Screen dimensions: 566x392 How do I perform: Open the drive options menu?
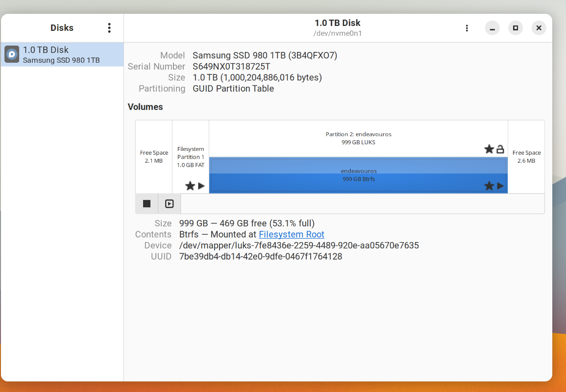[467, 28]
